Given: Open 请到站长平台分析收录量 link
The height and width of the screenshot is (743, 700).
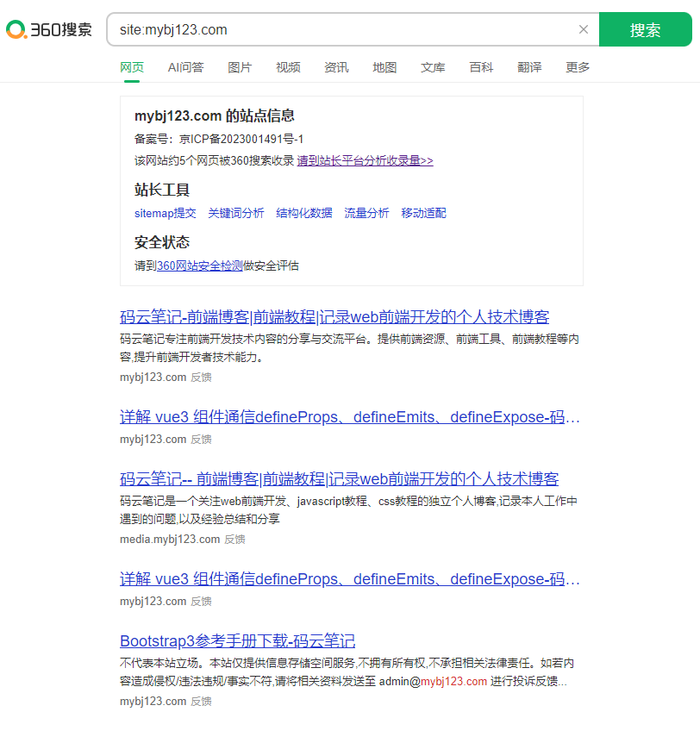Looking at the screenshot, I should (x=365, y=160).
